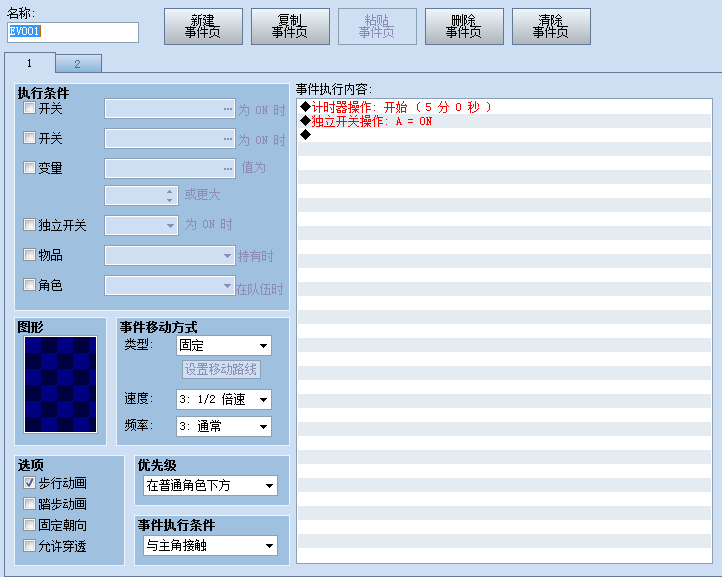The image size is (722, 577).
Task: Enable the first 开关 condition checkbox
Action: point(29,108)
